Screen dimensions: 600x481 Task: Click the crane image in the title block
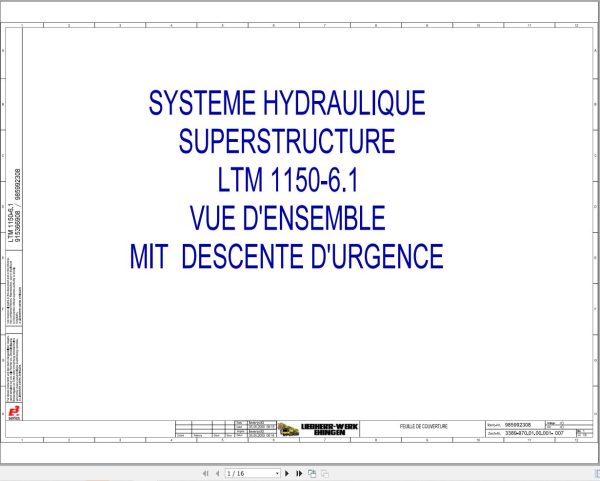(288, 429)
